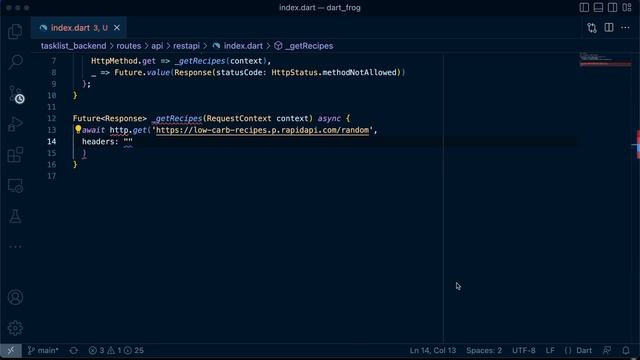Toggle secondary side bar layout button
The height and width of the screenshot is (360, 640).
(613, 7)
